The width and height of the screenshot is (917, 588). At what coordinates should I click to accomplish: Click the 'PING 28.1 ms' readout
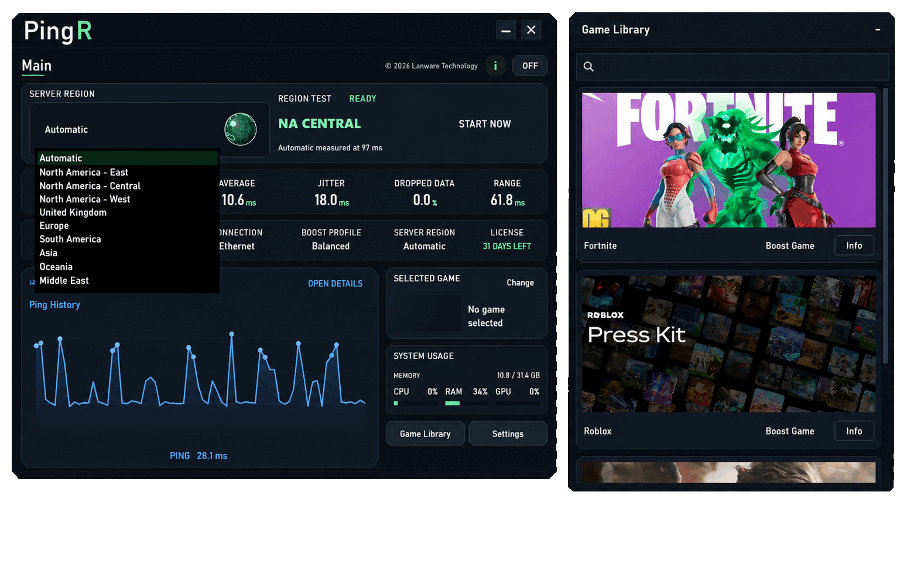pyautogui.click(x=199, y=456)
